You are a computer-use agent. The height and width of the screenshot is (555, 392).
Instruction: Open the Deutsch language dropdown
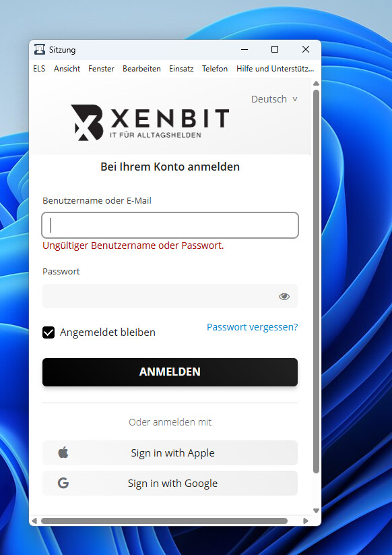click(x=274, y=99)
